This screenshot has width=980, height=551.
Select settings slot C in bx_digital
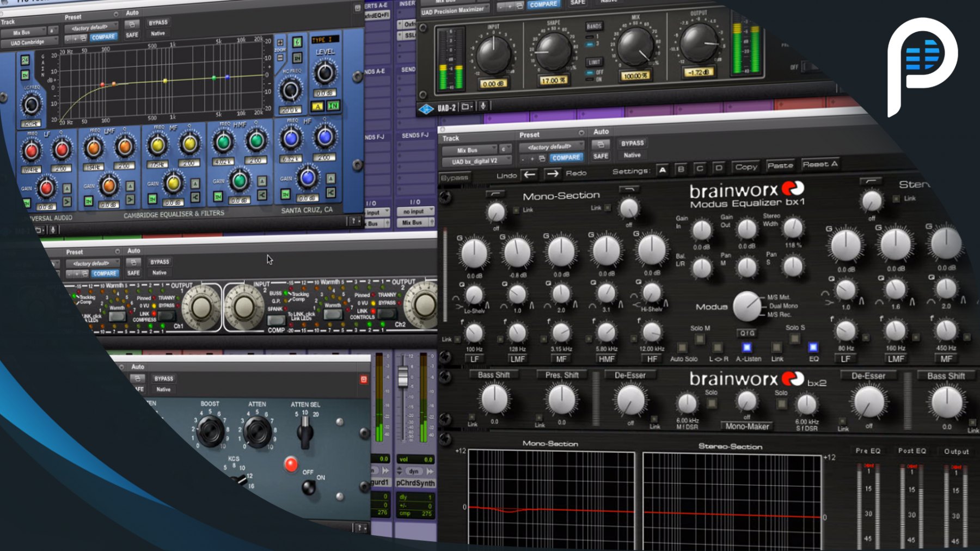(x=700, y=168)
